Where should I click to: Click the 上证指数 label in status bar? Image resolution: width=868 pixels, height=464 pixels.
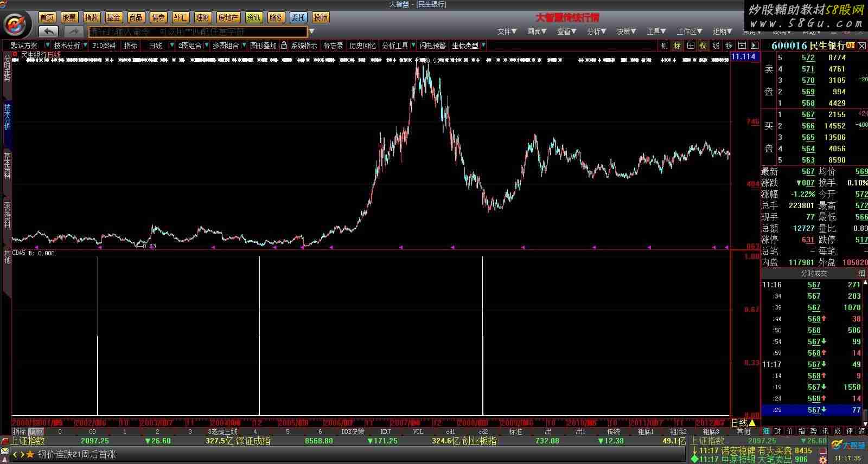pos(27,441)
